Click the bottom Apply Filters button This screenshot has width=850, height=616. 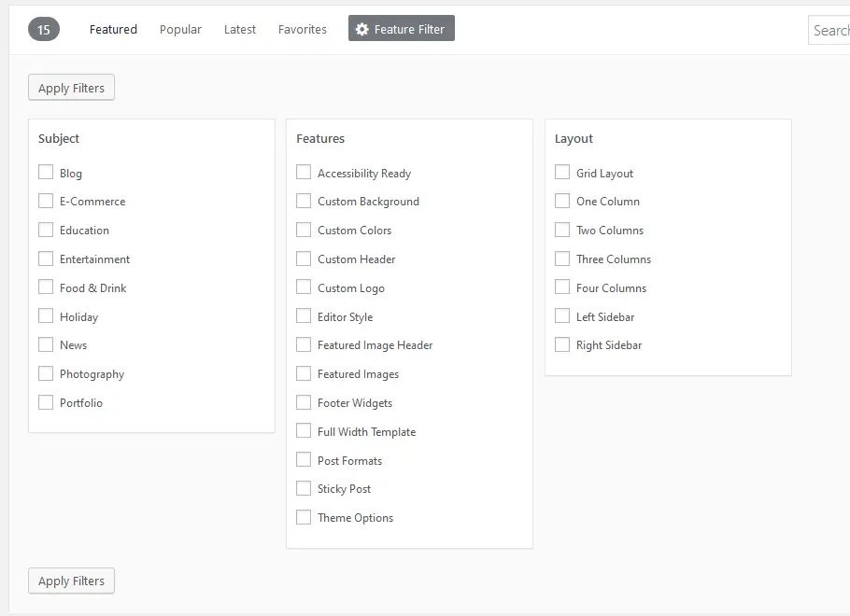click(71, 581)
